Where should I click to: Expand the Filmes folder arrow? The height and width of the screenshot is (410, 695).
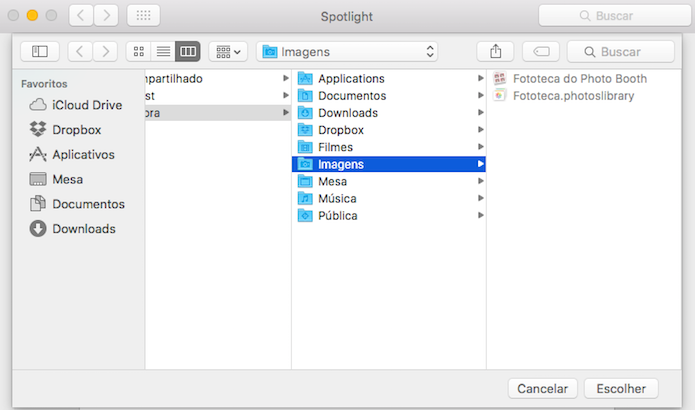[x=480, y=147]
